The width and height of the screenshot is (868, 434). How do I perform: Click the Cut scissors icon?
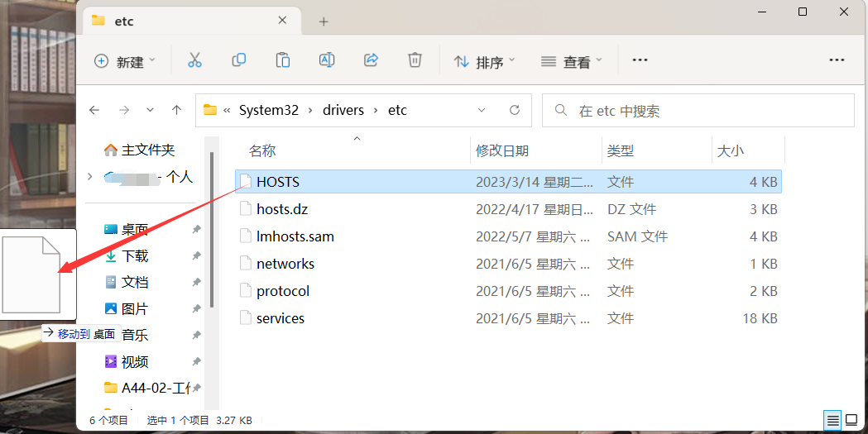(194, 60)
